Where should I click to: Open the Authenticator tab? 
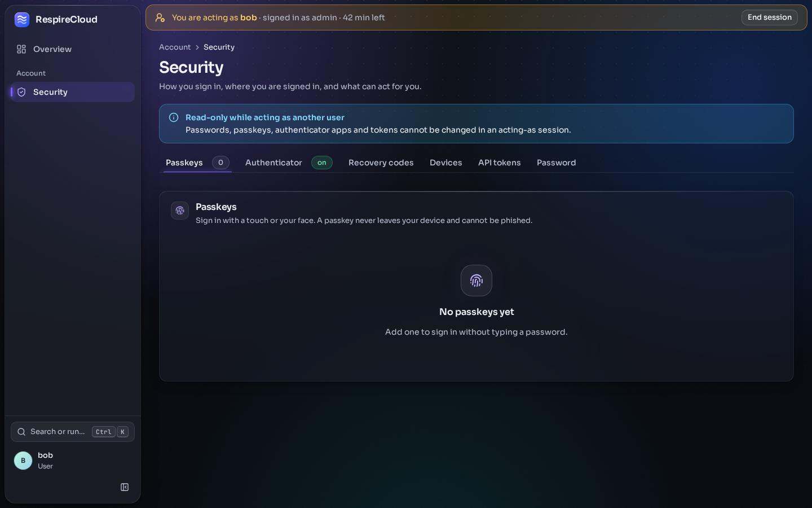289,163
